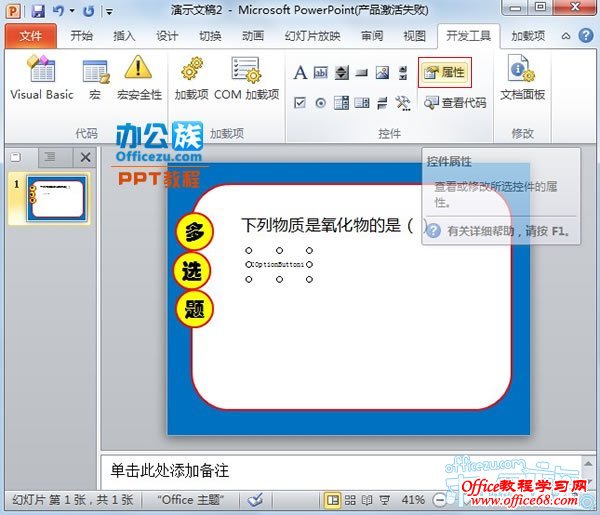Open the Quick Access Toolbar customize dropdown

click(x=109, y=11)
